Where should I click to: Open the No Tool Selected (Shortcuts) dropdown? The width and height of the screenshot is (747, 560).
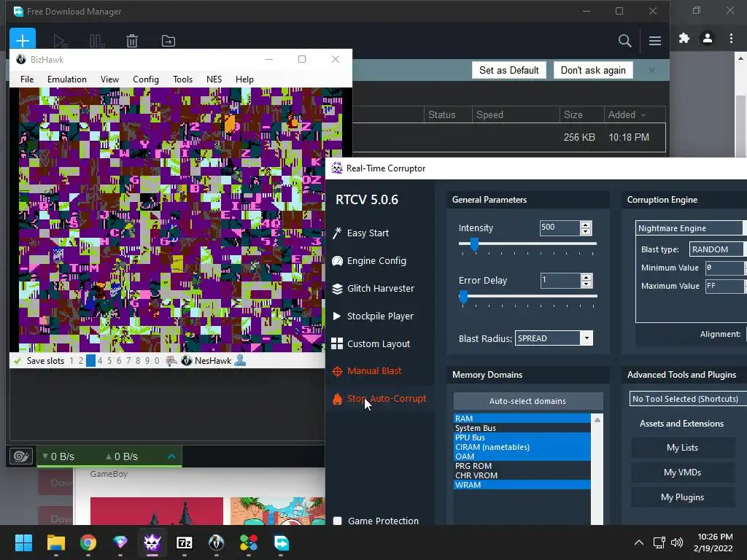687,399
